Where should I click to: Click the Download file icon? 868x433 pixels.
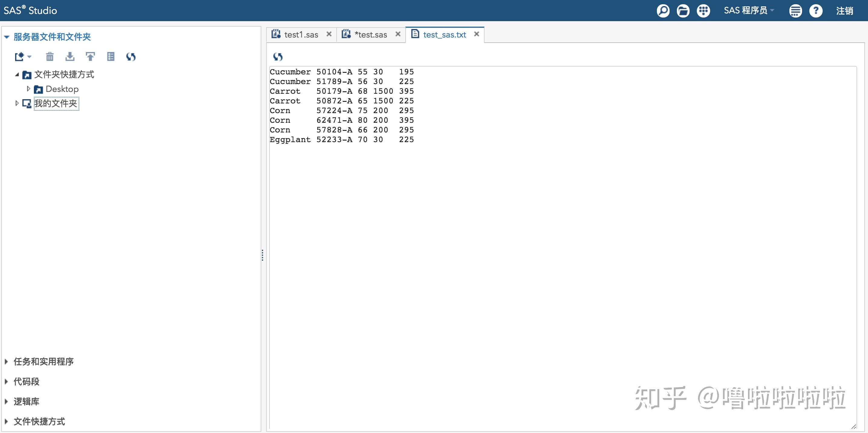pos(70,57)
